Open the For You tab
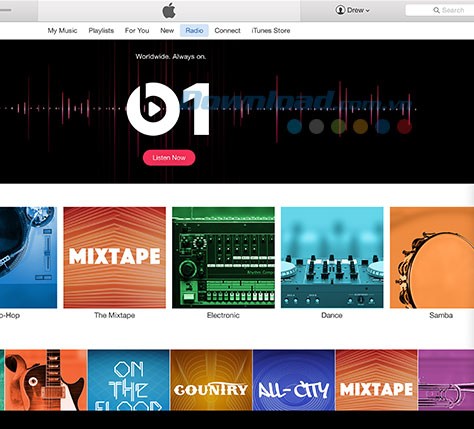This screenshot has height=429, width=474. (x=137, y=31)
